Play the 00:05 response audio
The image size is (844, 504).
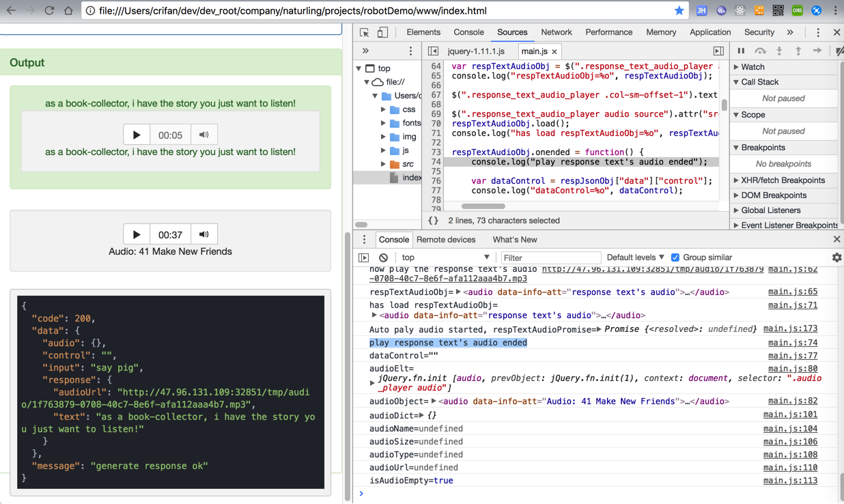point(137,135)
